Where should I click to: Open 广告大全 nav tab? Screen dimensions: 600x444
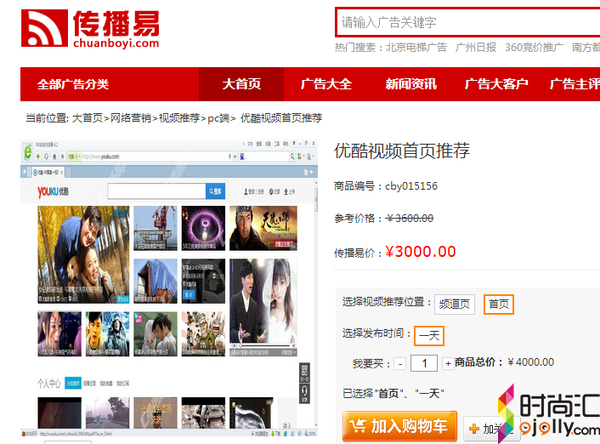pyautogui.click(x=326, y=84)
